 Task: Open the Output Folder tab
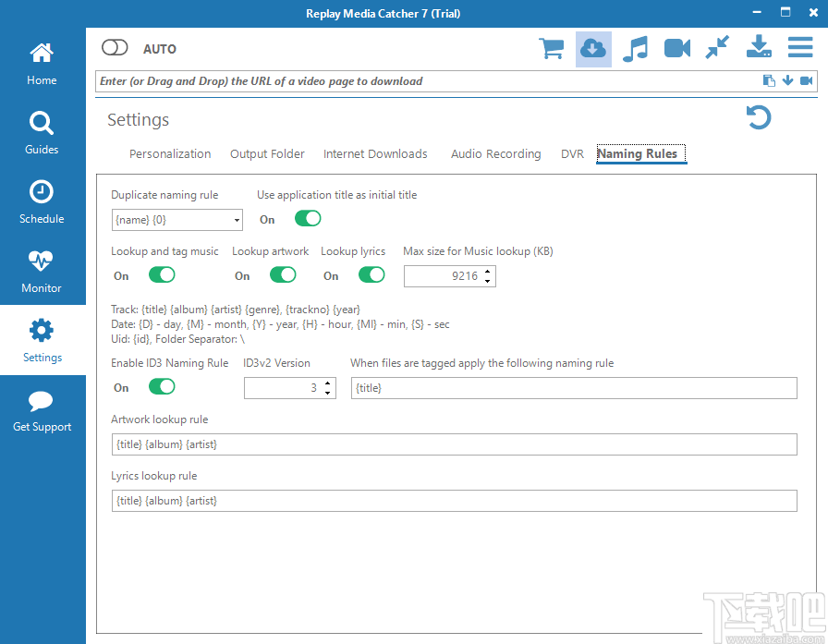[x=267, y=154]
